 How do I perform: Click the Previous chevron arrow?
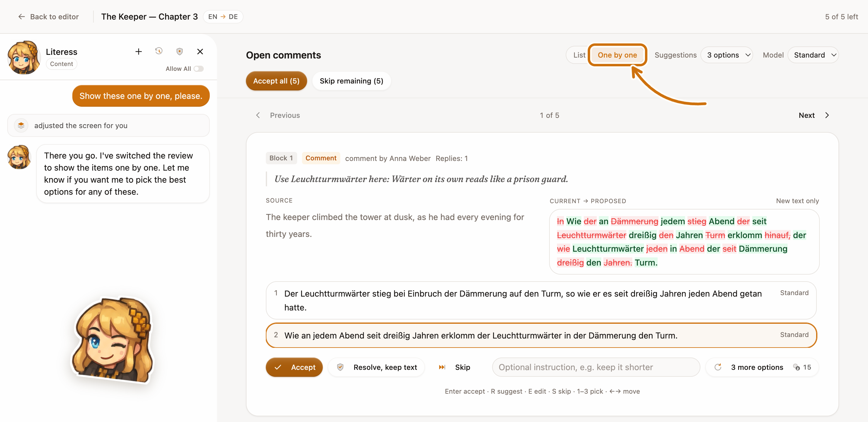tap(258, 115)
